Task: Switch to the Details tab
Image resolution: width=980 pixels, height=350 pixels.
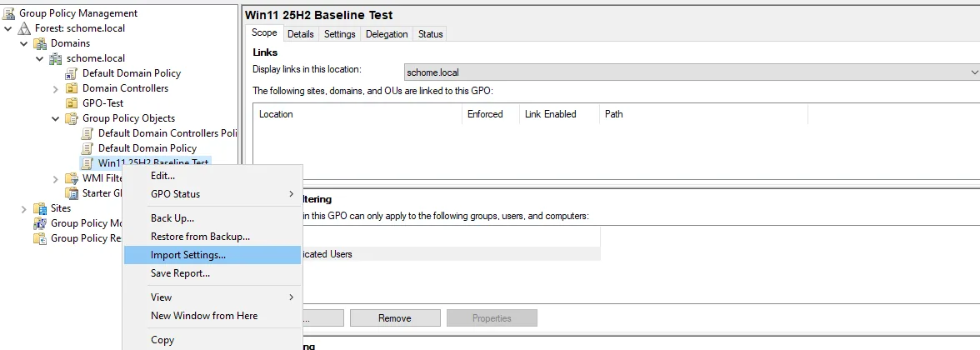Action: [301, 33]
